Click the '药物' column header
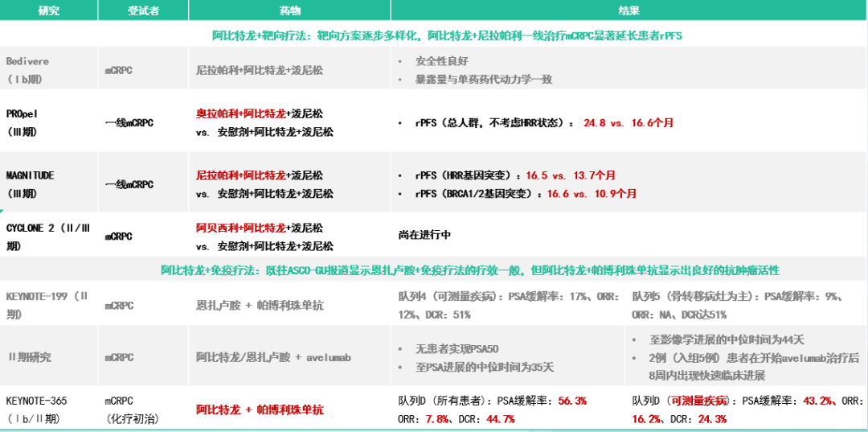 coord(289,10)
